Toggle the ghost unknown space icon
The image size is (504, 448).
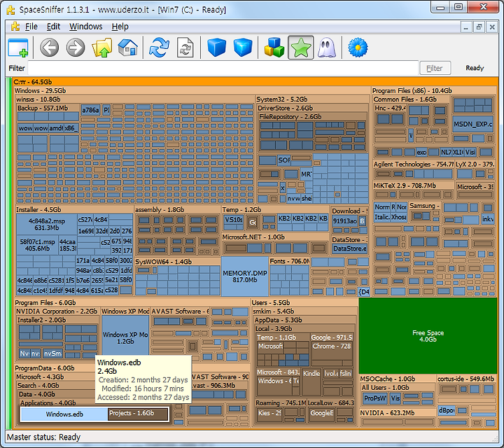327,48
